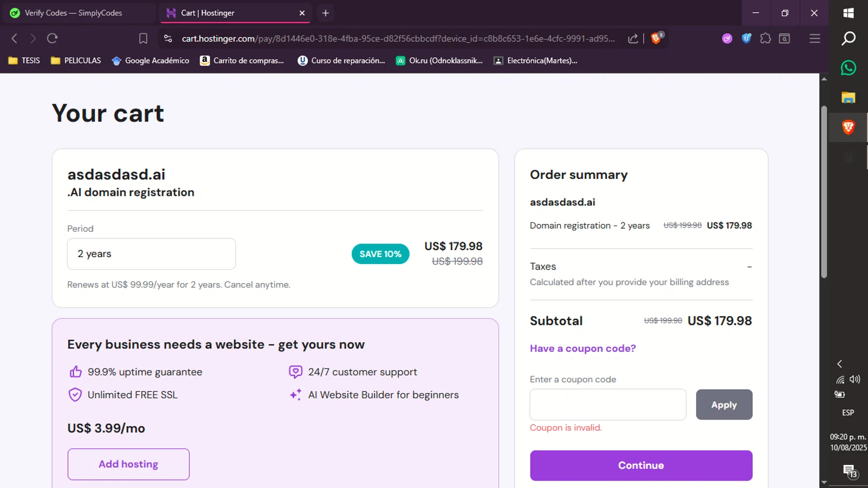Click the Subtotal US$ 179.98 amount
This screenshot has width=868, height=488.
[x=719, y=321]
